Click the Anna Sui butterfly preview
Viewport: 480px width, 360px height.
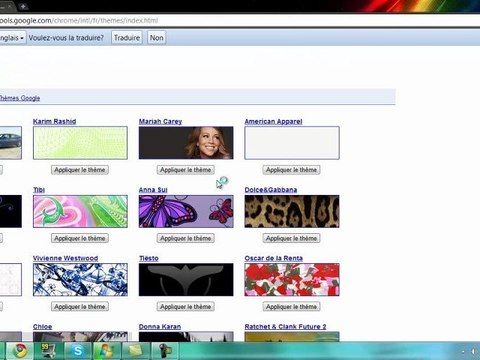186,211
